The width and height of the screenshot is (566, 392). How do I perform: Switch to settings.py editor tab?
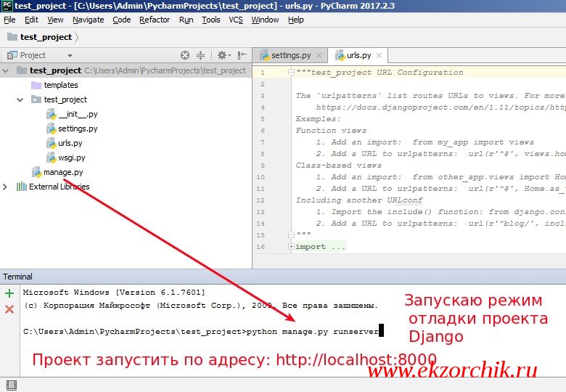tap(291, 55)
